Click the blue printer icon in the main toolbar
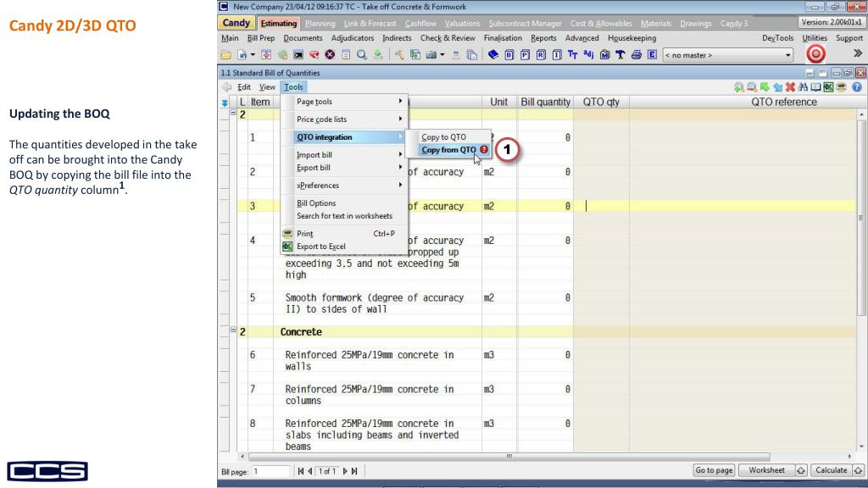The width and height of the screenshot is (868, 488). tap(636, 55)
